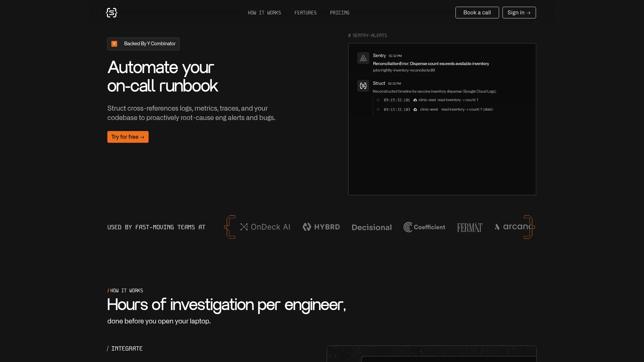The image size is (644, 362).
Task: Click the jobs/nightly-inventory-reconciler.ts file path
Action: tap(404, 70)
